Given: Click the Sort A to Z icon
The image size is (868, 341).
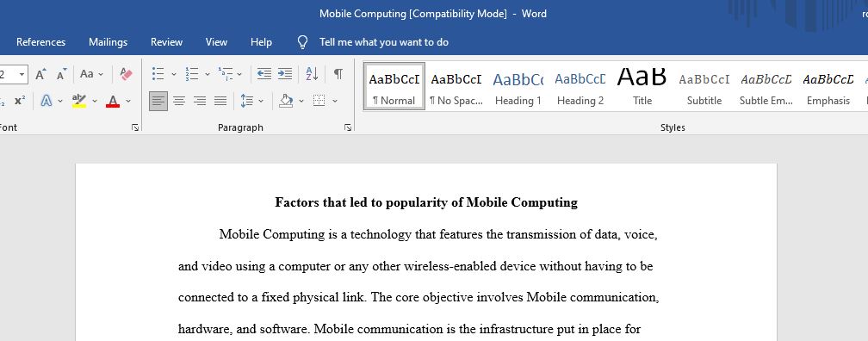Looking at the screenshot, I should coord(312,74).
